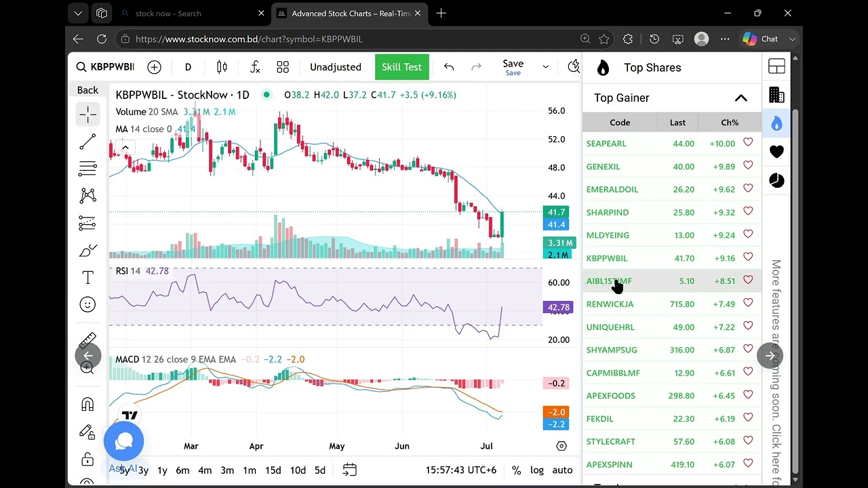Viewport: 868px width, 488px height.
Task: Toggle the log scale button
Action: (537, 470)
